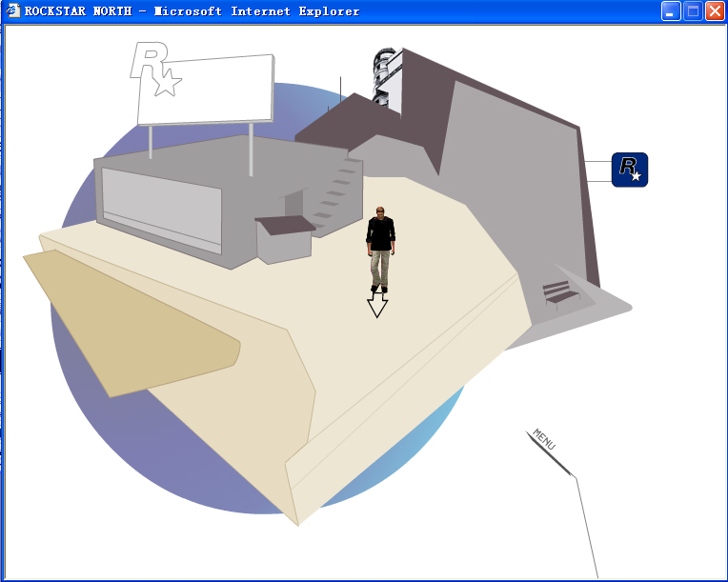
Task: Click the staircase beside the grey building
Action: 335,195
